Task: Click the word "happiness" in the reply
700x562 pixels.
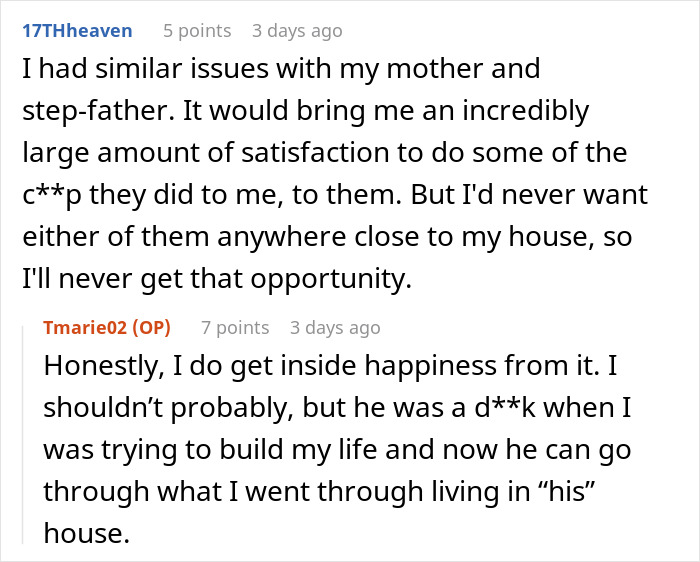Action: pyautogui.click(x=430, y=366)
